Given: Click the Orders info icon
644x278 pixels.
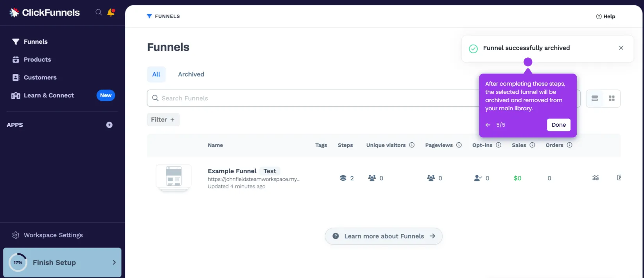Looking at the screenshot, I should [x=570, y=145].
